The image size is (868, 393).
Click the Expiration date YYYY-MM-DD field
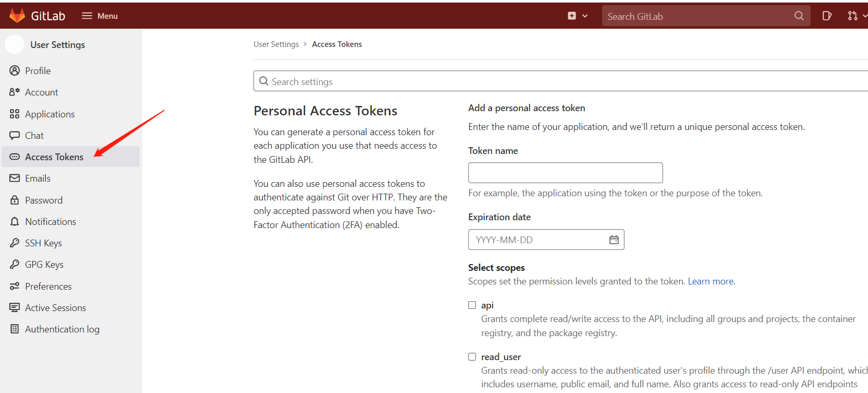click(537, 240)
